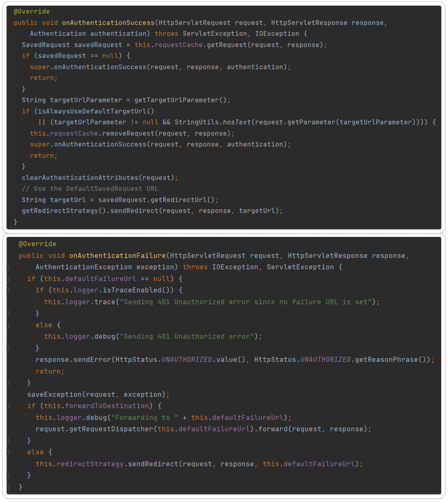Click the onAuthenticationFailure method name
The height and width of the screenshot is (502, 448).
tap(117, 256)
